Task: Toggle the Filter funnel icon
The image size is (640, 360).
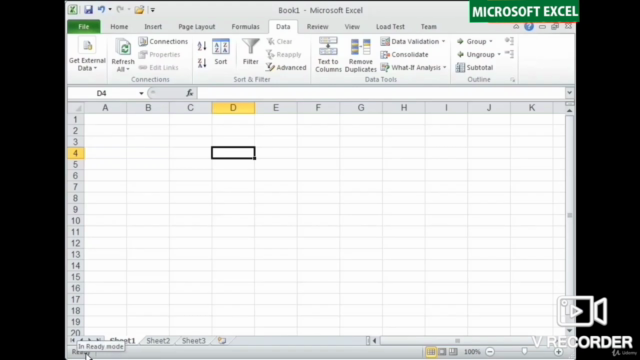Action: [250, 47]
